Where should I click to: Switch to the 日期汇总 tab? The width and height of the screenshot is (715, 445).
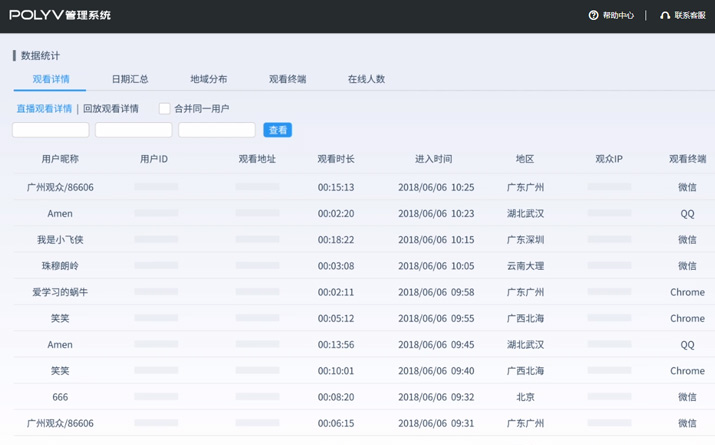130,79
